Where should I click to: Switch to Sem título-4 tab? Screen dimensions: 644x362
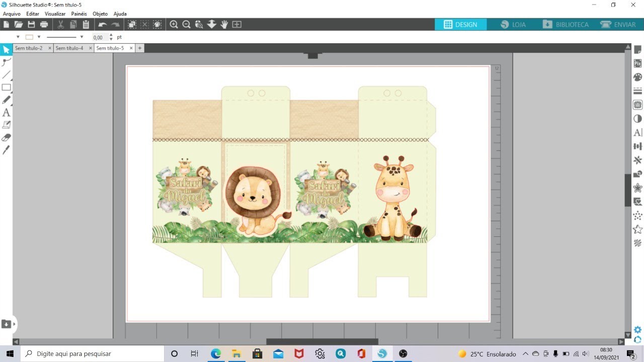(69, 48)
